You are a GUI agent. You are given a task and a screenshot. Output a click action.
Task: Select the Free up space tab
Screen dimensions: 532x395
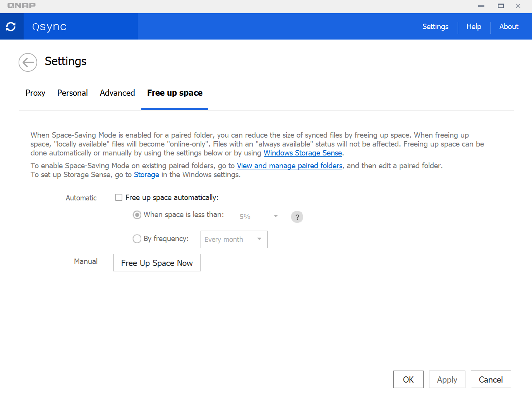click(175, 93)
